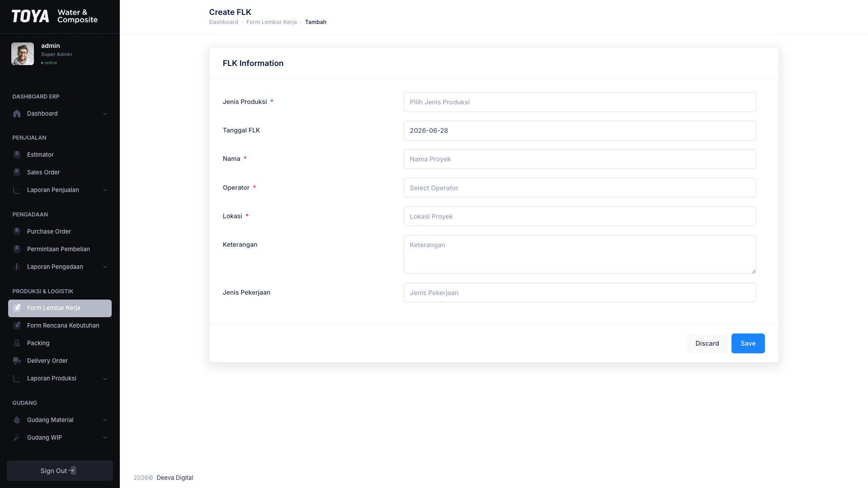Click the Form Rencana Kebutuhan icon

(x=17, y=325)
